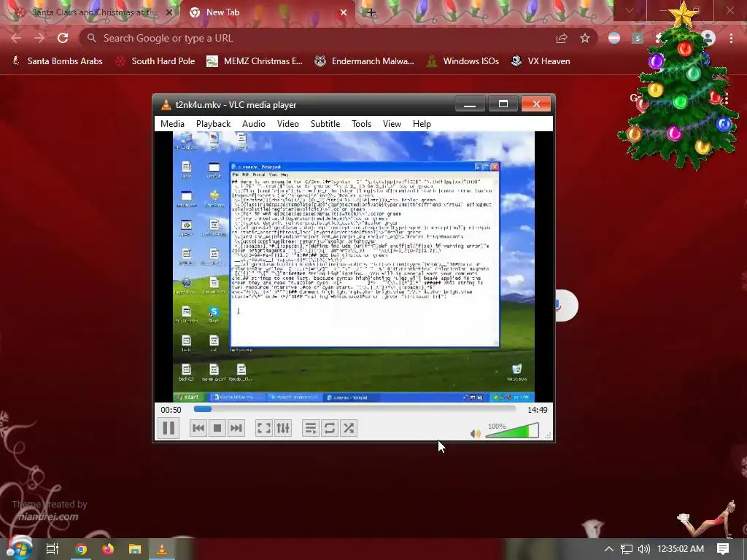Open Chrome from the taskbar
747x560 pixels.
coord(81,549)
